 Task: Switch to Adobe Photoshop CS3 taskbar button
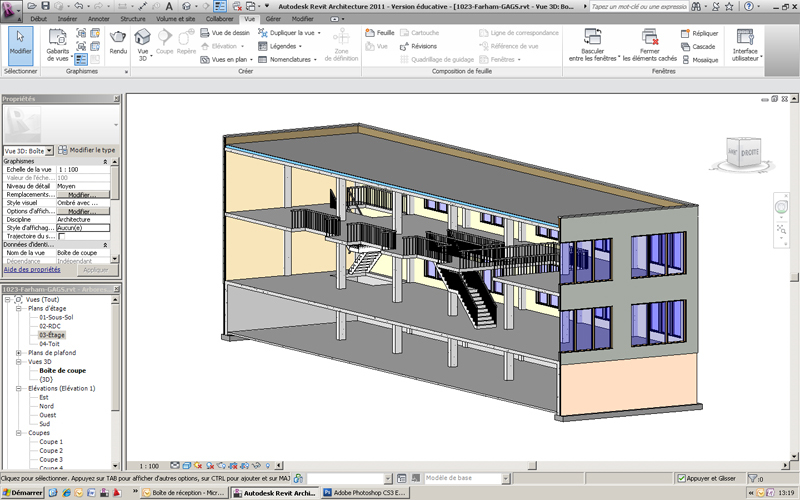pyautogui.click(x=365, y=493)
